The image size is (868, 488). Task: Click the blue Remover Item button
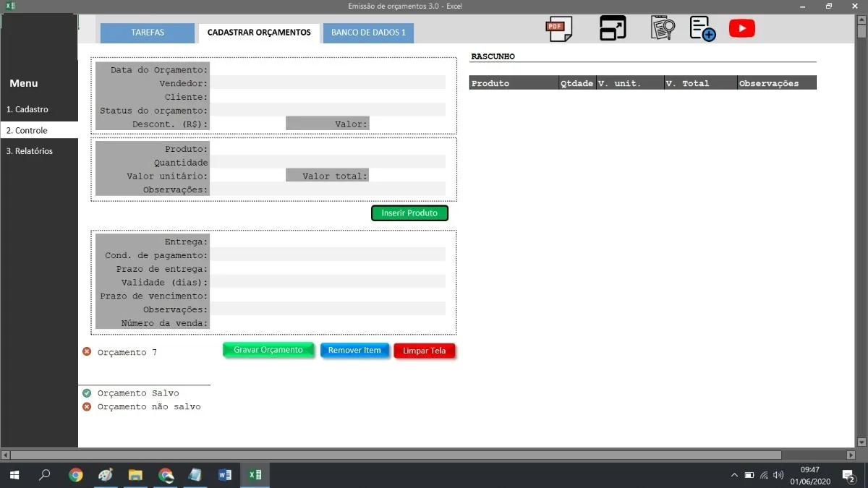tap(354, 351)
